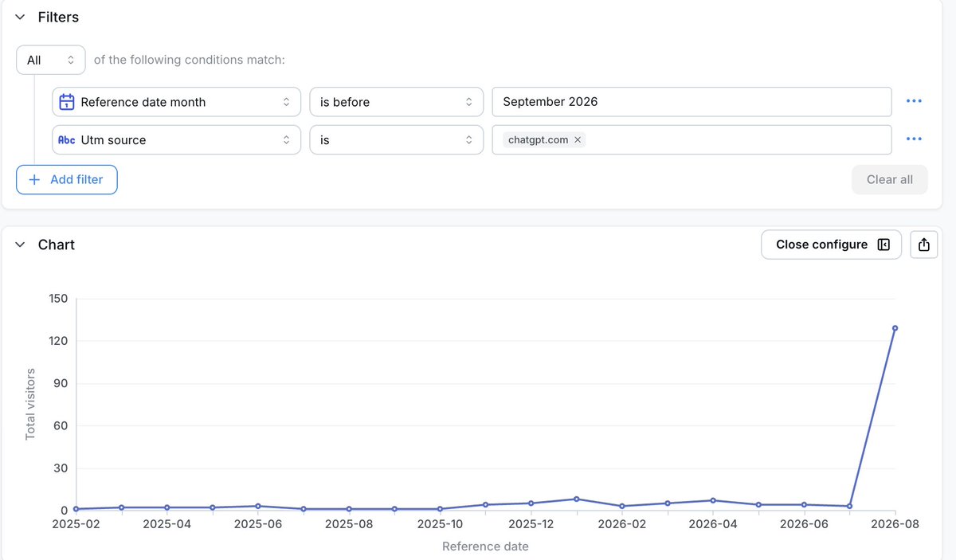Collapse the Chart section chevron
This screenshot has height=560, width=956.
pyautogui.click(x=21, y=245)
